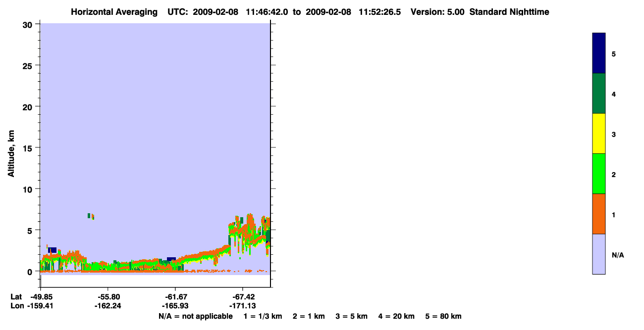This screenshot has width=644, height=330.
Task: Click the '20' altitude tick label
Action: (x=29, y=106)
